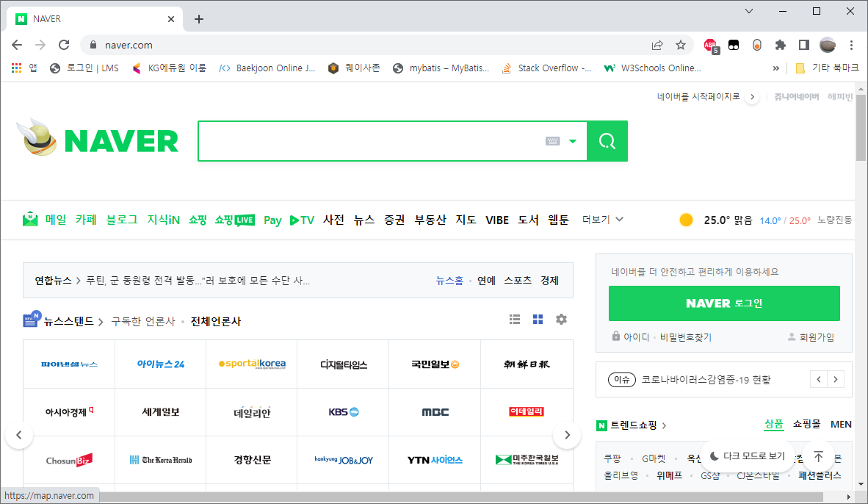Open the ABP ad blocker extension icon
This screenshot has width=868, height=504.
point(711,46)
